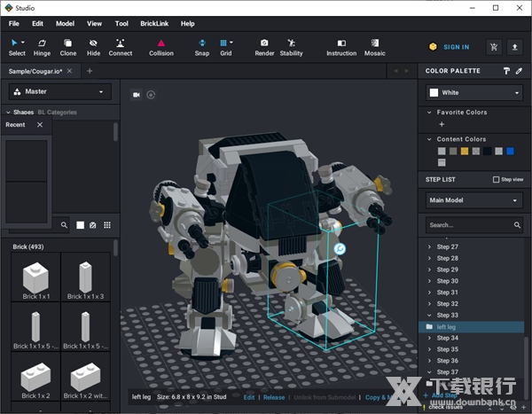Click Release for the left leg submodel
This screenshot has width=532, height=414.
(x=274, y=397)
